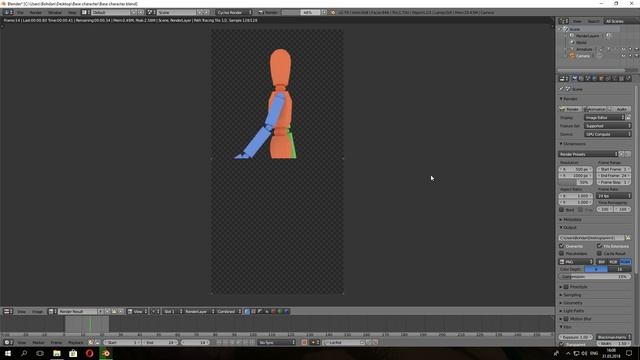Click the auto keyframe record icon
Viewport: 640px width, 360px height.
click(x=304, y=342)
